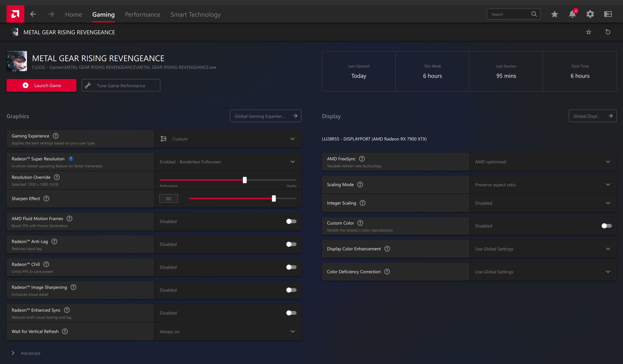The width and height of the screenshot is (623, 364).
Task: Open Display Color Enhancement help icon
Action: [x=387, y=249]
